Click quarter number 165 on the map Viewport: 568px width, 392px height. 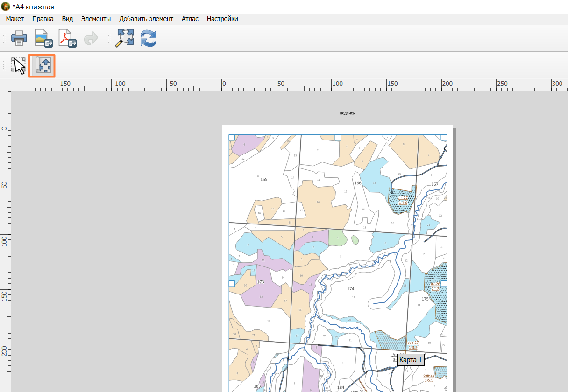click(x=264, y=179)
